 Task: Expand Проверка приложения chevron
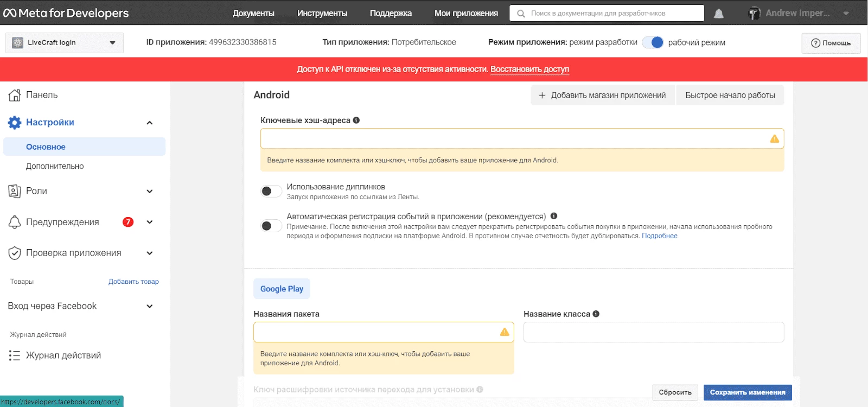pyautogui.click(x=150, y=253)
